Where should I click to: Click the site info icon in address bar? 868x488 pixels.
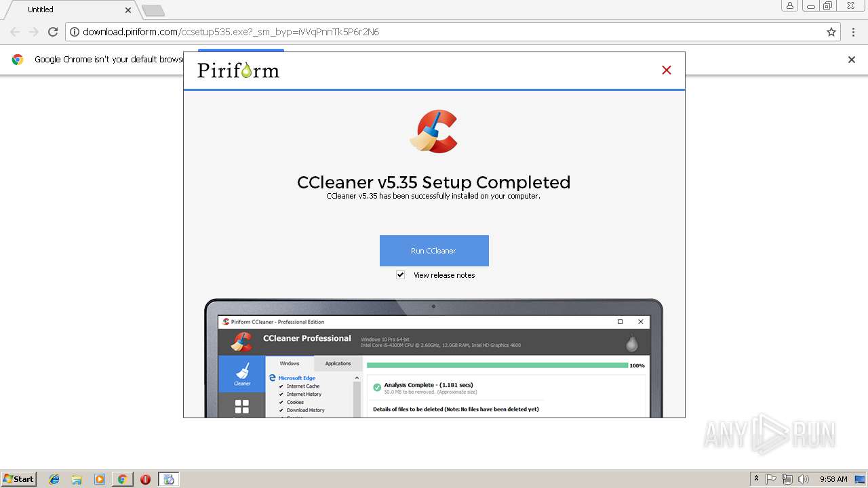pos(75,32)
